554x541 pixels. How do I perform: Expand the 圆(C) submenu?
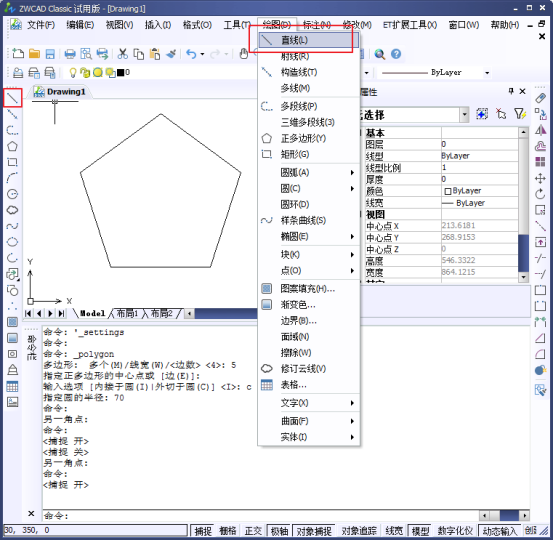(x=309, y=188)
